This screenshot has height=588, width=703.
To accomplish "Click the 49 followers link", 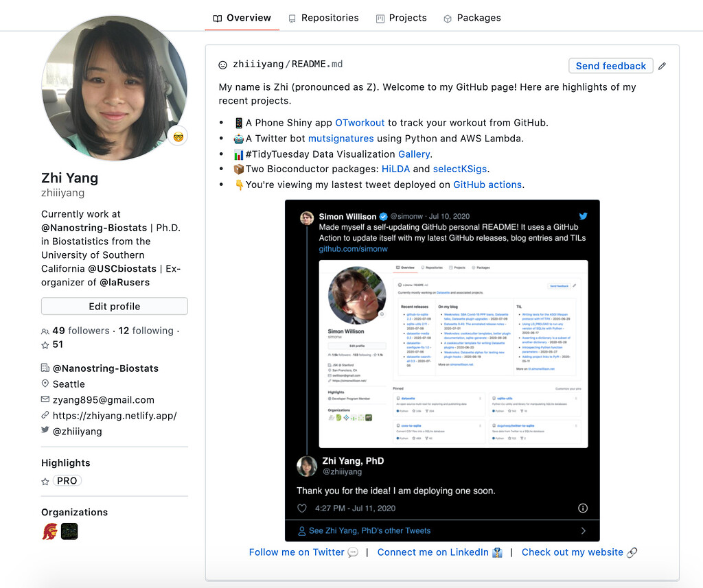I will point(80,331).
